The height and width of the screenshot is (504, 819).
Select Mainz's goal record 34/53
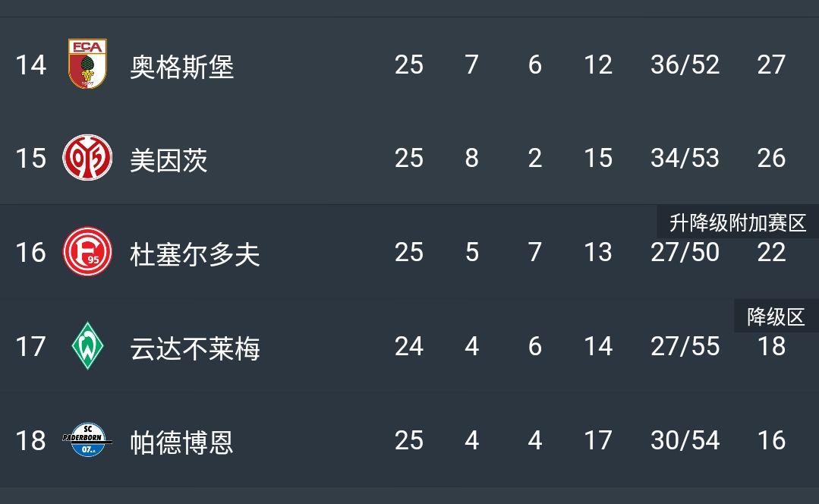tap(684, 159)
